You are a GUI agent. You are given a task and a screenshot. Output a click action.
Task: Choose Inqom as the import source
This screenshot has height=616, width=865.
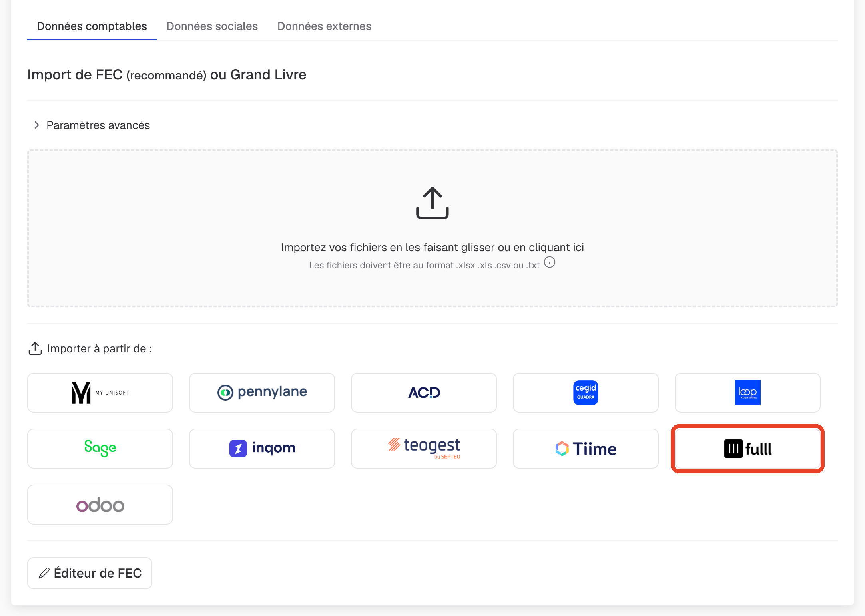coord(262,449)
